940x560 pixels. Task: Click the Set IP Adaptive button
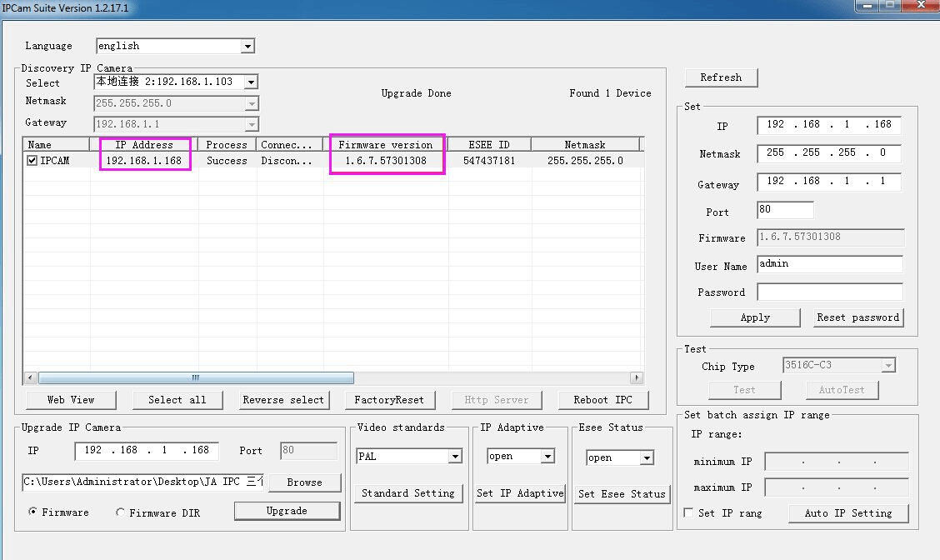[520, 493]
